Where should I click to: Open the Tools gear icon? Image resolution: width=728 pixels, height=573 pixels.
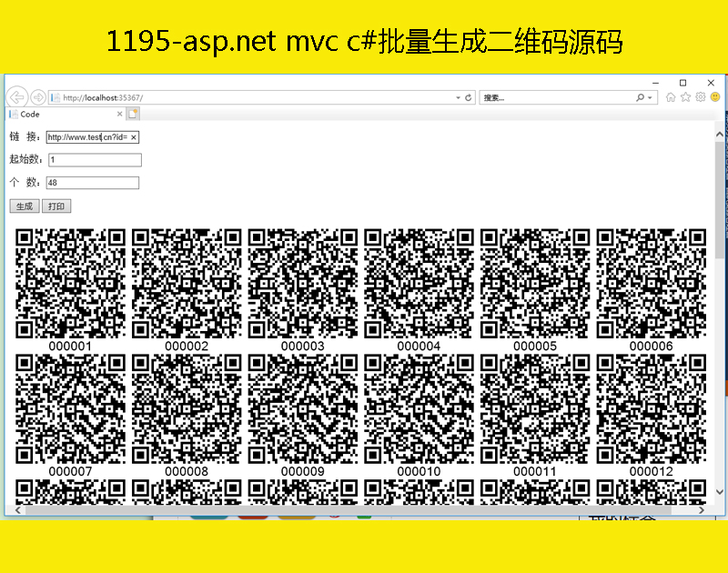coord(700,97)
